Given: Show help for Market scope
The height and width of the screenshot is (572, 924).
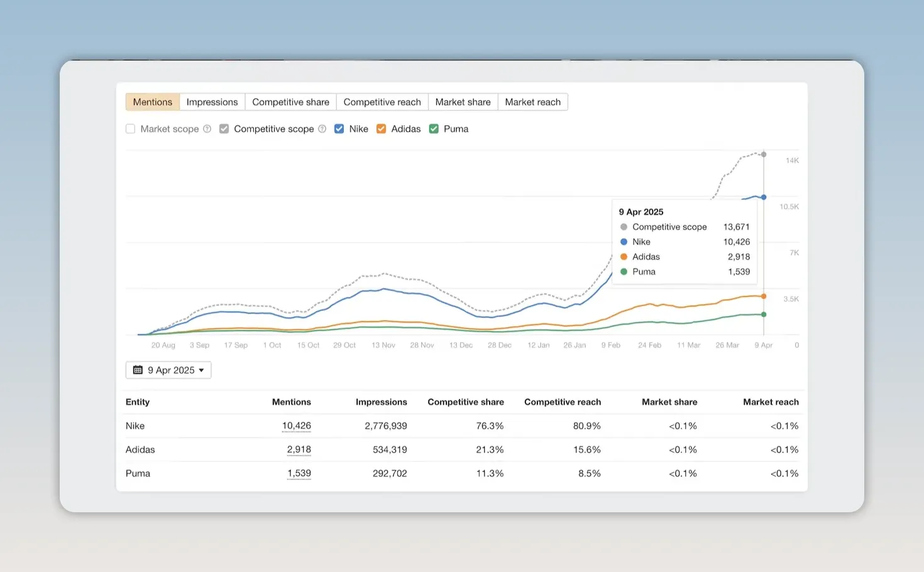Looking at the screenshot, I should click(207, 129).
